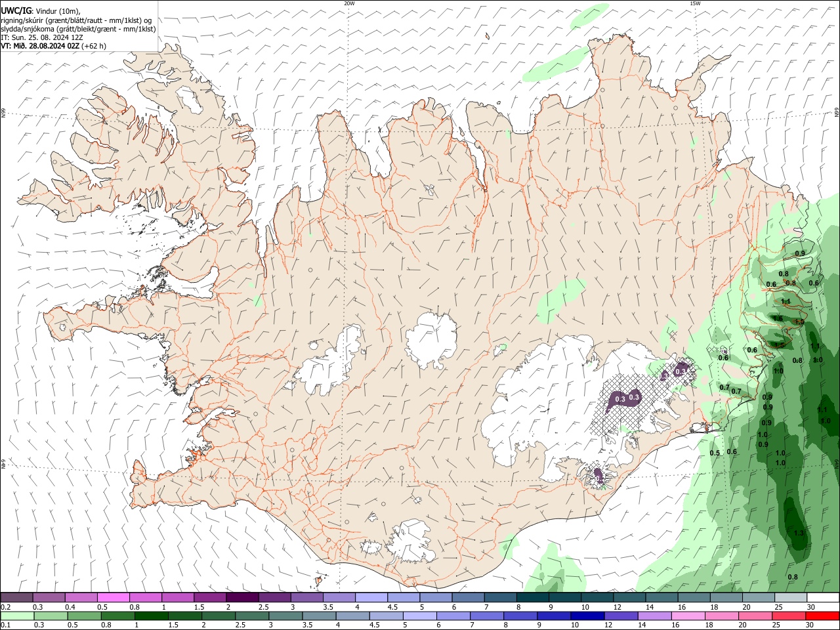Image resolution: width=840 pixels, height=630 pixels.
Task: Click the upper legend swatch starting at 7
Action: [500, 598]
